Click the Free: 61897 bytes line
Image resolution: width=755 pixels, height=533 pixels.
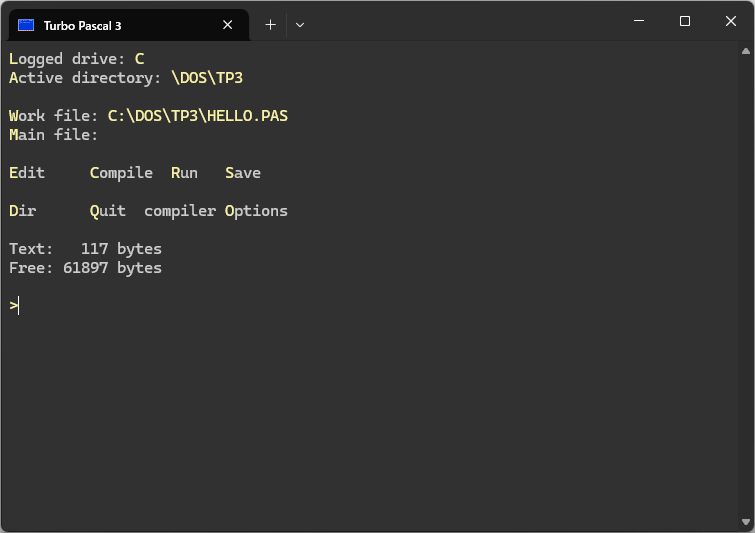(x=85, y=268)
